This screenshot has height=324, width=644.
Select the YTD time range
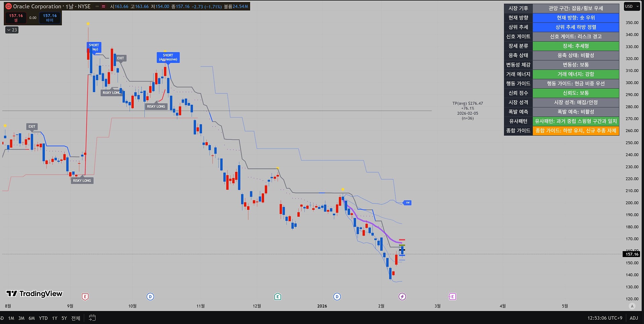point(43,318)
